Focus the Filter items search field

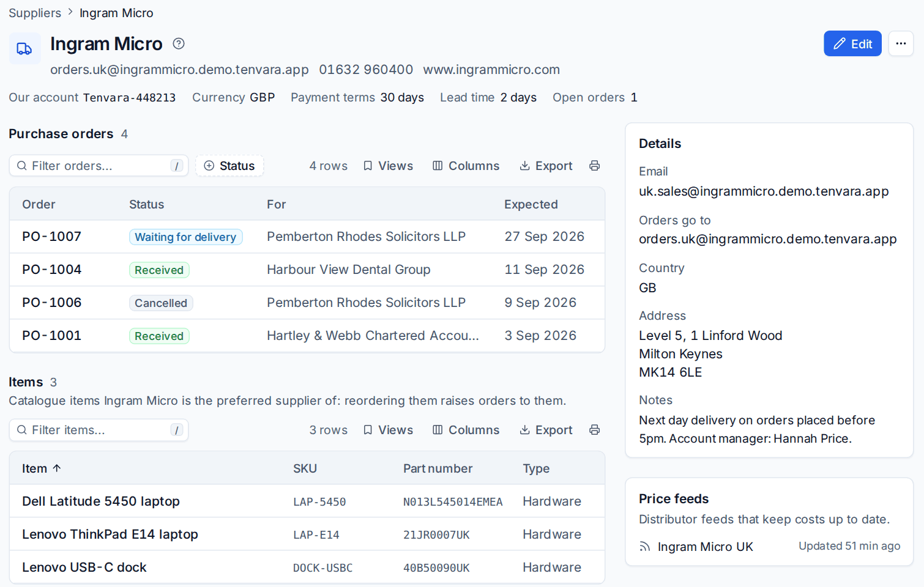(99, 430)
